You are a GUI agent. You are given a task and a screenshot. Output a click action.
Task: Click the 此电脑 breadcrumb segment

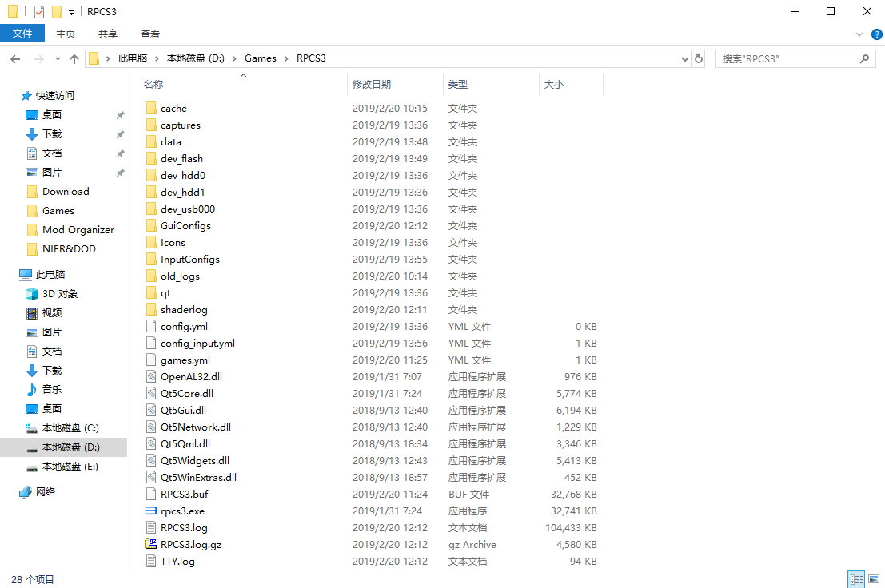coord(133,58)
